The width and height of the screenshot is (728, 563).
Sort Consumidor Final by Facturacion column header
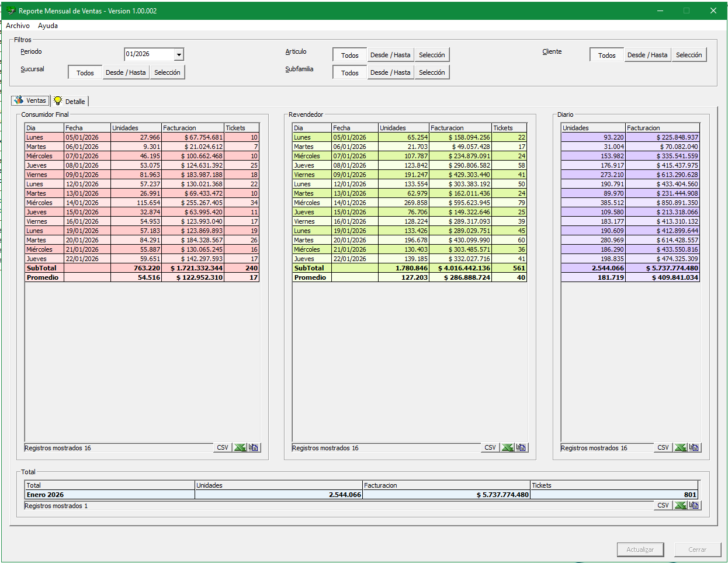tap(192, 128)
